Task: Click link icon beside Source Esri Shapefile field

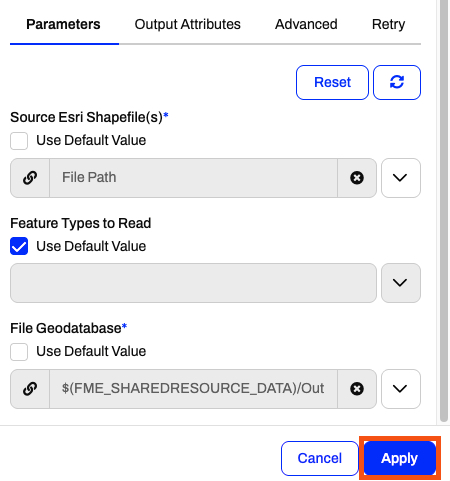Action: point(30,178)
